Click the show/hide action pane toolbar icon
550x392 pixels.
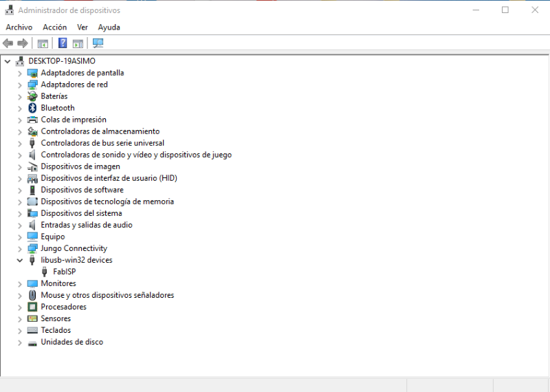(x=78, y=43)
